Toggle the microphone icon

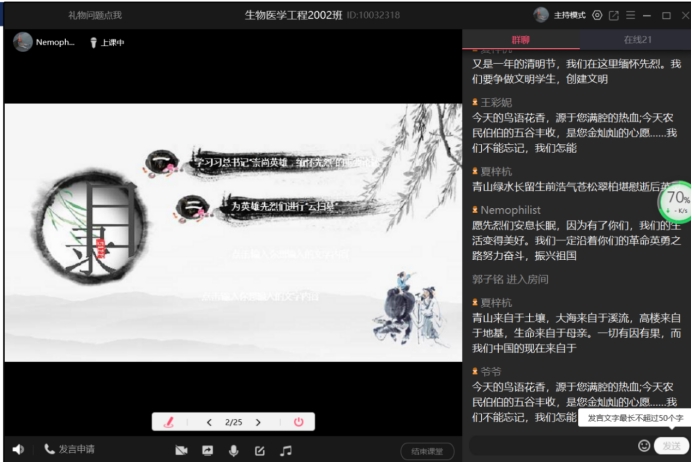[x=234, y=451]
